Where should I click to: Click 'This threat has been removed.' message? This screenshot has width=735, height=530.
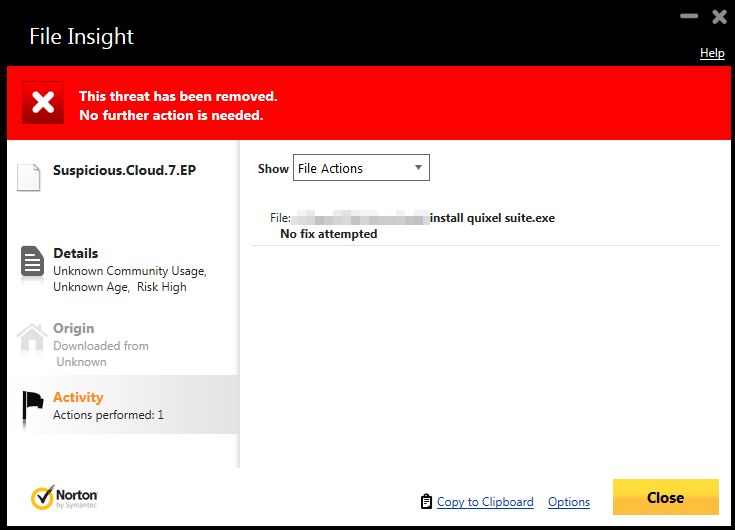point(178,96)
